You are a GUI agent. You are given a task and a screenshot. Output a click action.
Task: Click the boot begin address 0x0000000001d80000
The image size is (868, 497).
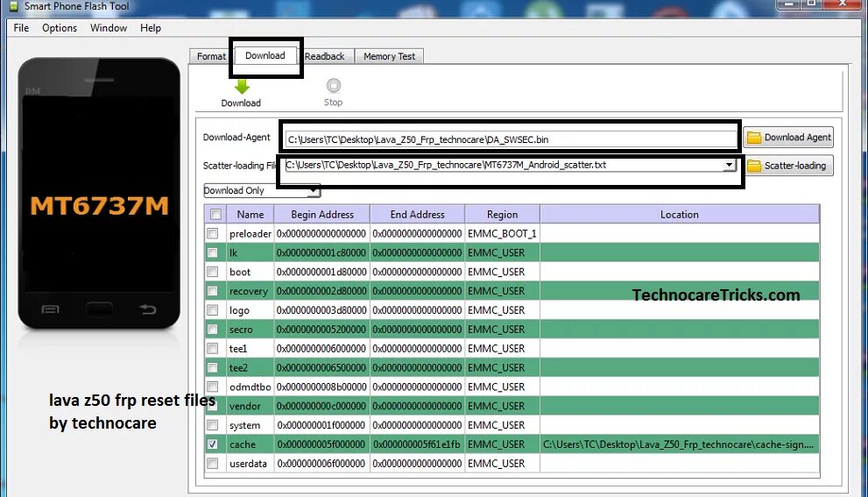coord(321,272)
